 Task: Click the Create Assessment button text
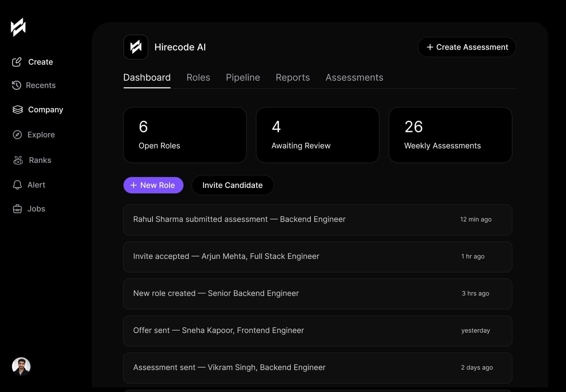[472, 47]
